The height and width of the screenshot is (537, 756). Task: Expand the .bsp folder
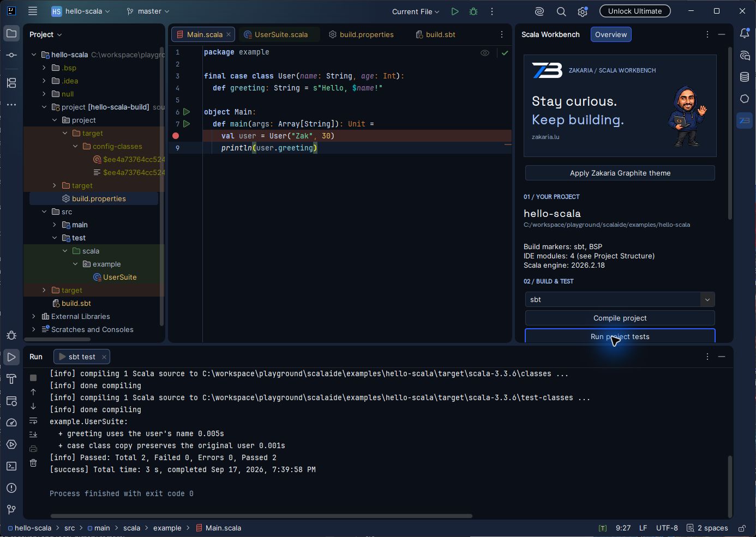[x=44, y=68]
